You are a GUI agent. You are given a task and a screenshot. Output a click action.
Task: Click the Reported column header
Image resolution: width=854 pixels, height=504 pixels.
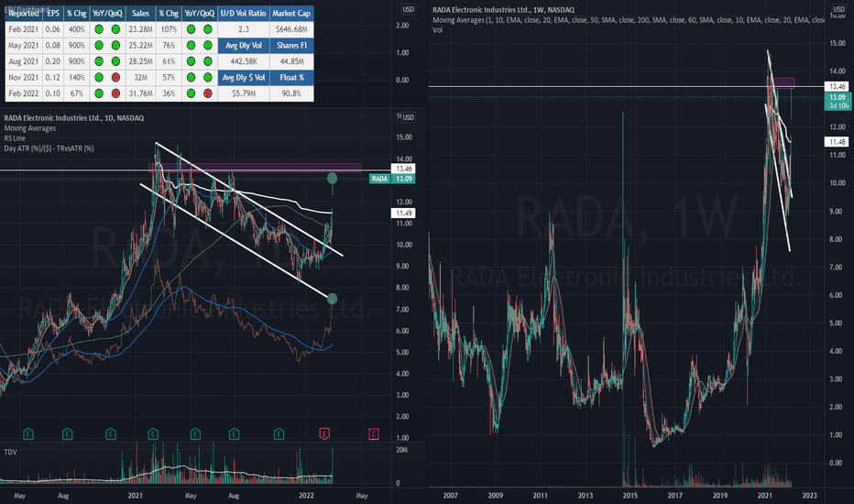point(24,13)
